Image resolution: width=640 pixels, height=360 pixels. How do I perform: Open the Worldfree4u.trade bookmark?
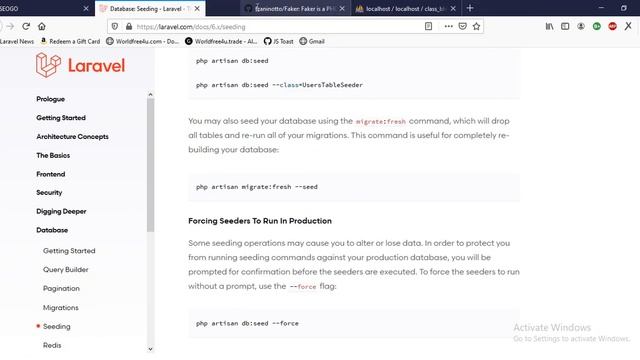(x=221, y=41)
